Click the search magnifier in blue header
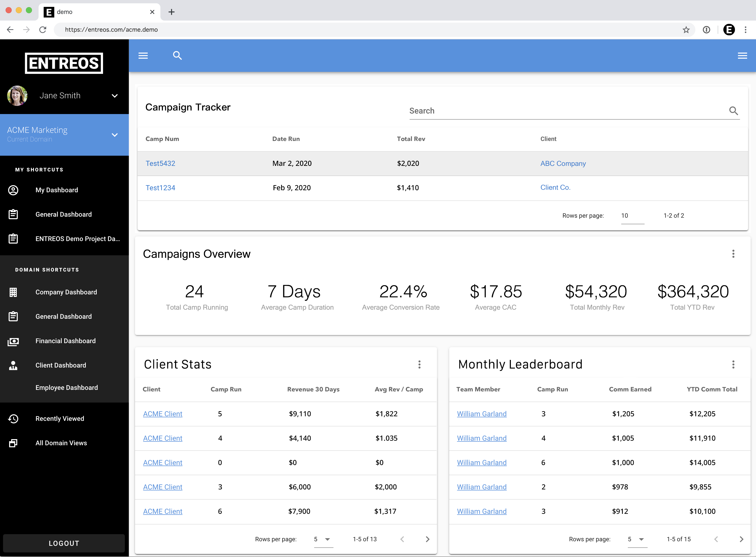The width and height of the screenshot is (756, 557). pos(177,56)
